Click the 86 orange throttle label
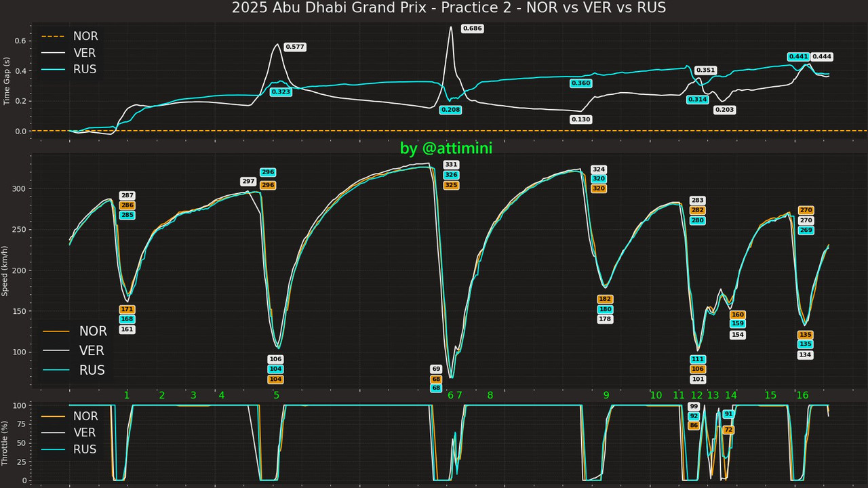 pyautogui.click(x=694, y=426)
